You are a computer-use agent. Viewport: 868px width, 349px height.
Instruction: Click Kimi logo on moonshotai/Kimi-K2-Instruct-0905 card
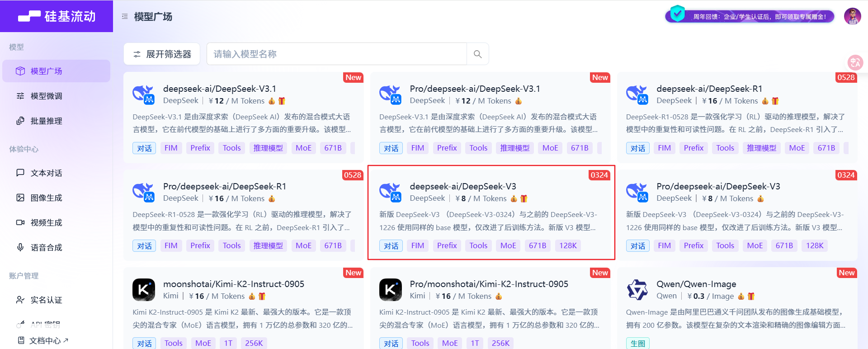144,290
